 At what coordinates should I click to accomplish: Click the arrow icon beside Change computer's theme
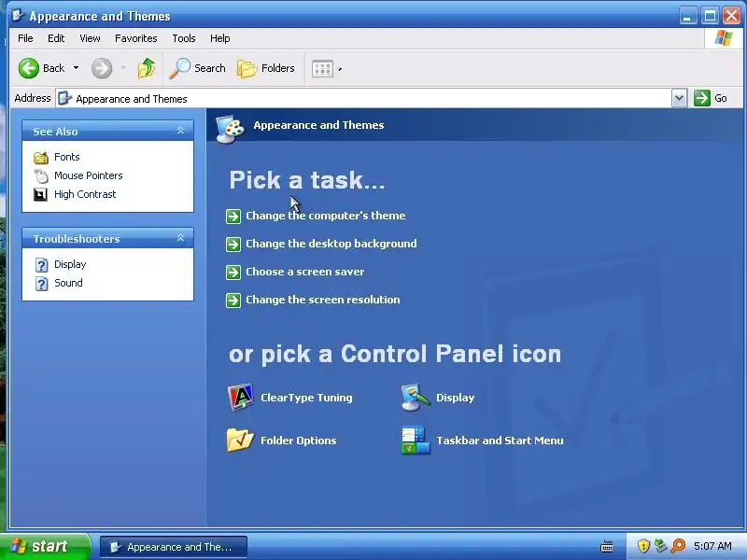tap(233, 217)
